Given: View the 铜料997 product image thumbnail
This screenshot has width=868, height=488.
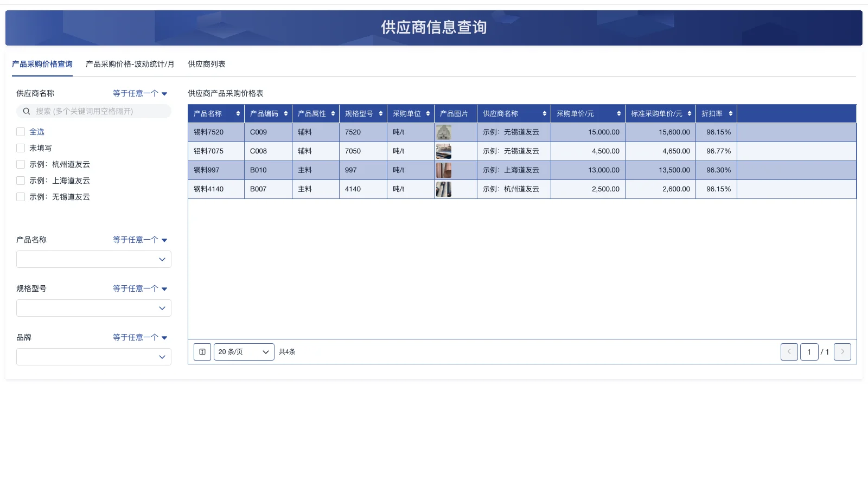Looking at the screenshot, I should pos(444,170).
